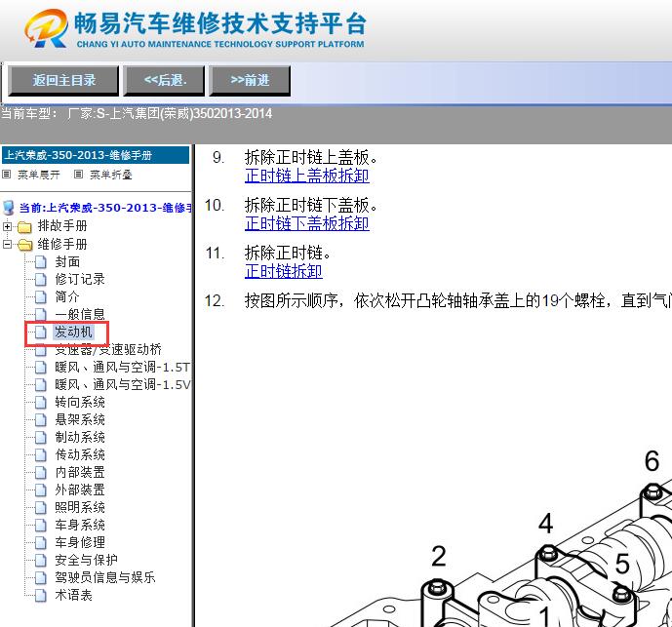Open 照明系统 in the tree
The height and width of the screenshot is (627, 672).
pyautogui.click(x=80, y=507)
